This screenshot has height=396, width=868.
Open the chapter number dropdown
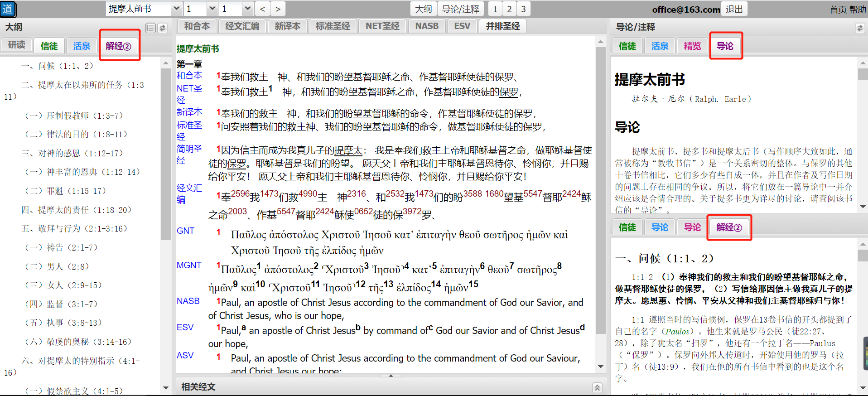coord(212,9)
